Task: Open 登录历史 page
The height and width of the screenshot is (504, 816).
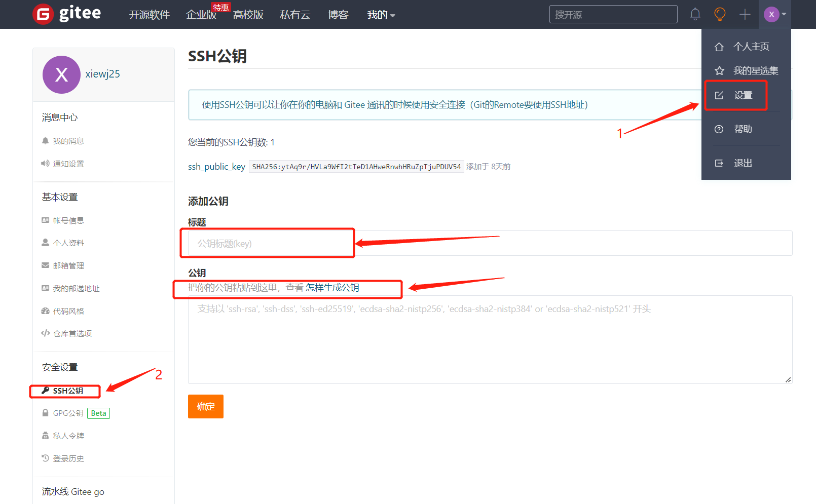Action: pos(68,458)
